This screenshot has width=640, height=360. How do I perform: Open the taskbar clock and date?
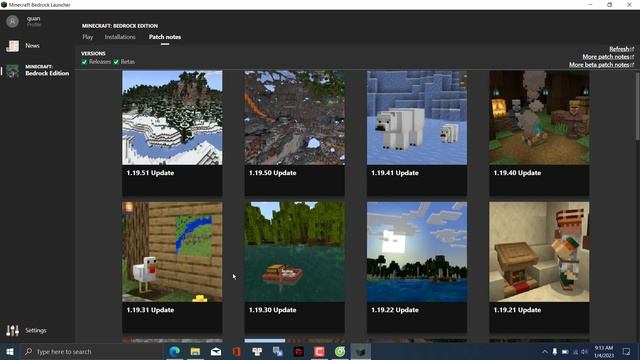[604, 351]
